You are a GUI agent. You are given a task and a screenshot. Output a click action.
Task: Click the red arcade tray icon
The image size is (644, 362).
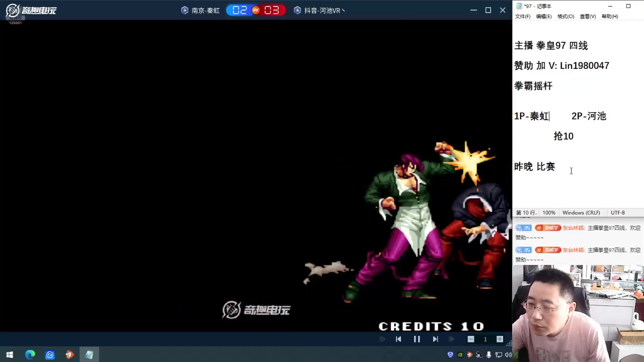click(x=469, y=355)
